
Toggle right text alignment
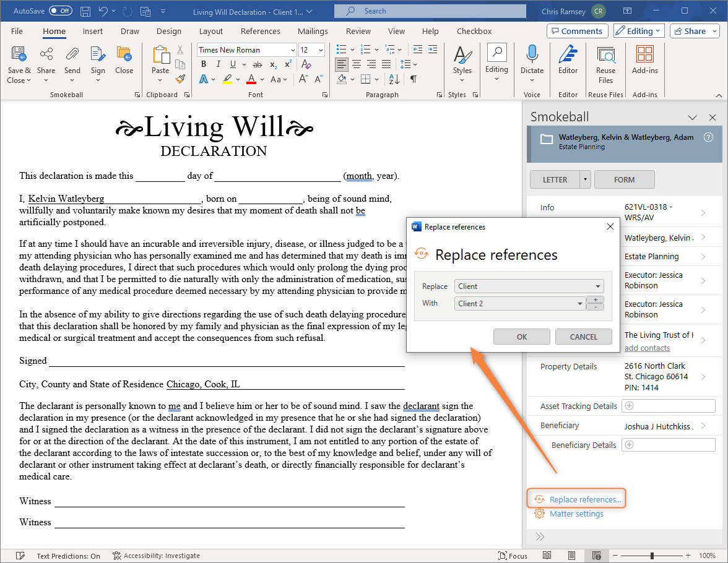(371, 64)
